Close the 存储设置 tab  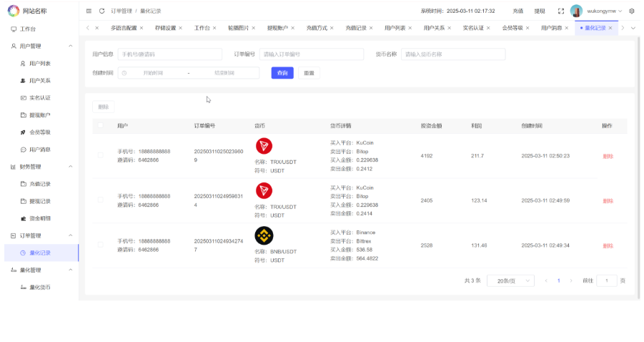[x=180, y=28]
